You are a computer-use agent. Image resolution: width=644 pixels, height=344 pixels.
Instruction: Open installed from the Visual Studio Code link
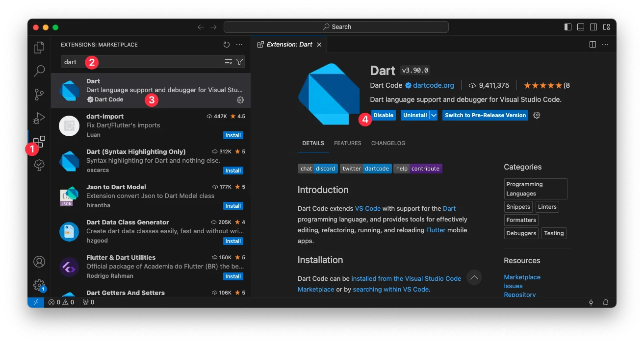(x=406, y=278)
